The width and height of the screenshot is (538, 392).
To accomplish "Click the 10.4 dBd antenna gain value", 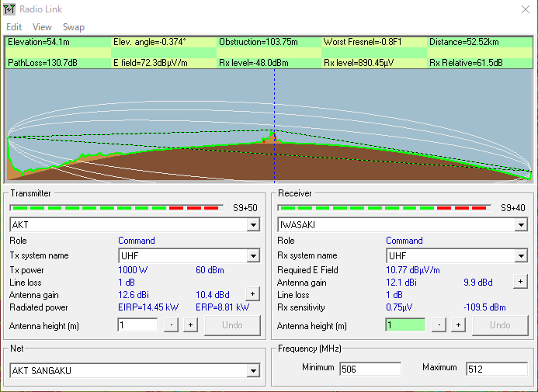I will pyautogui.click(x=213, y=295).
